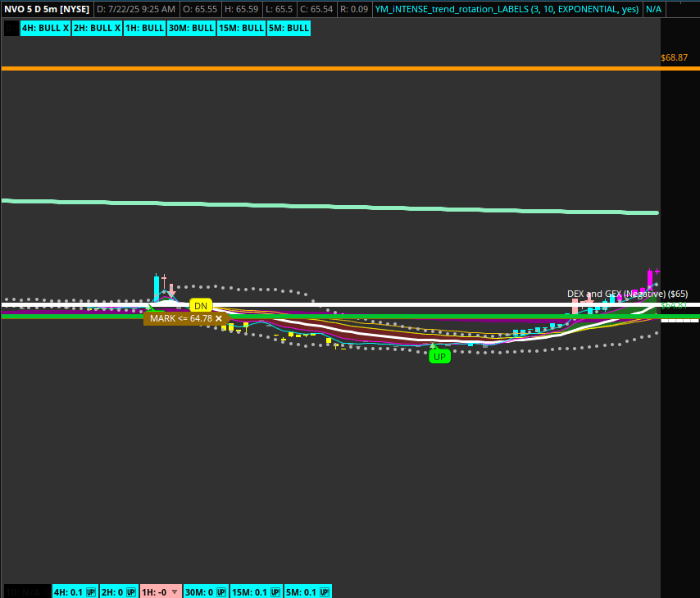Click the $68.87 orange price label
Screen dimensions: 700x598
674,57
